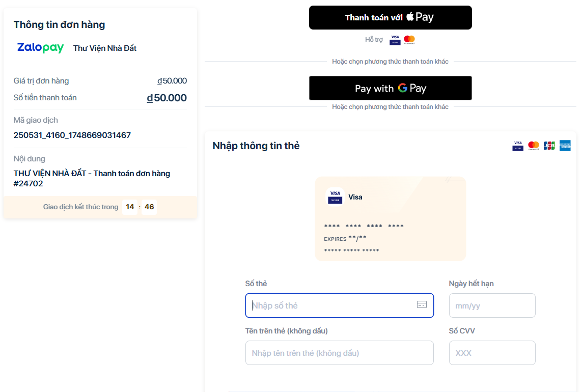
Task: Click the countdown minutes box
Action: [130, 207]
